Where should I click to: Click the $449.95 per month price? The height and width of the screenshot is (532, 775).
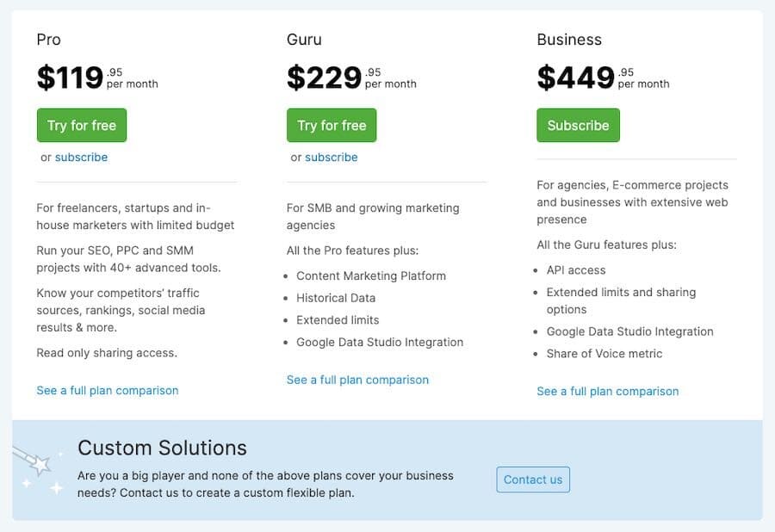click(603, 77)
